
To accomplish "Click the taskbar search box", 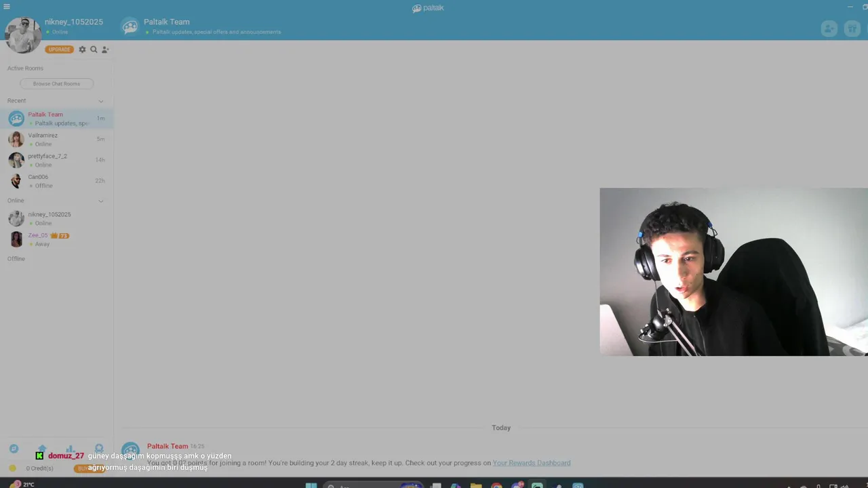I will [373, 485].
